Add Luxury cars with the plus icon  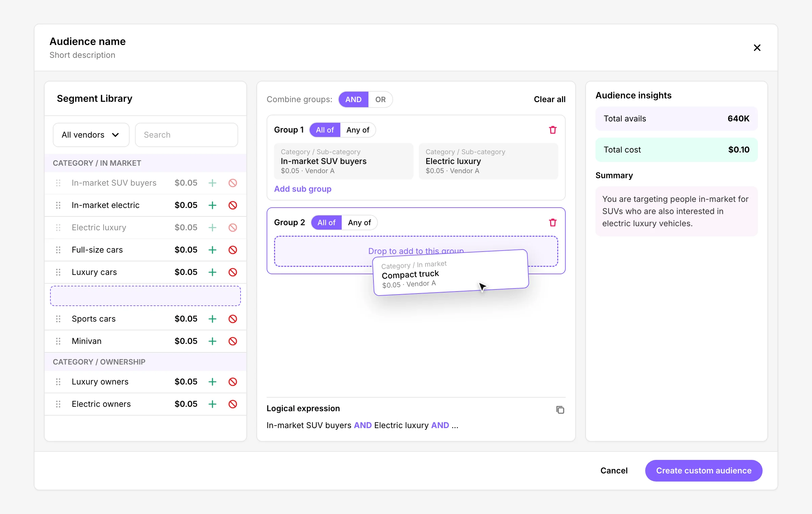coord(212,272)
